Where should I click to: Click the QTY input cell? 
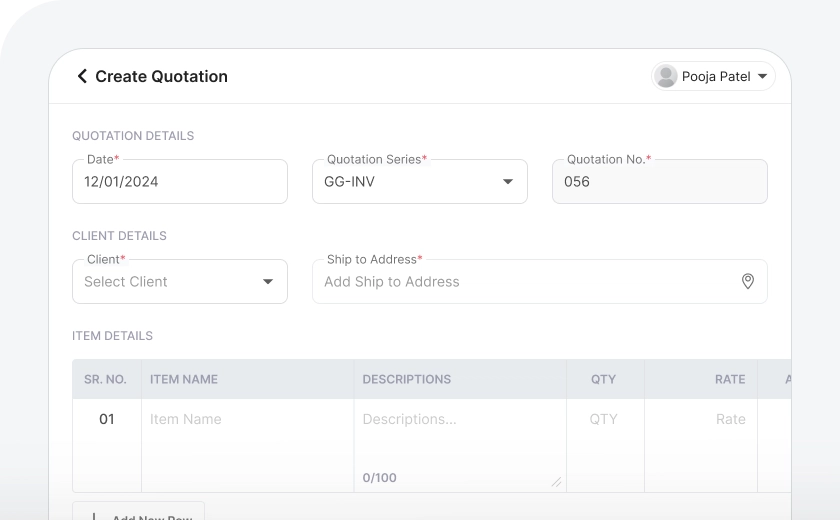pos(604,419)
